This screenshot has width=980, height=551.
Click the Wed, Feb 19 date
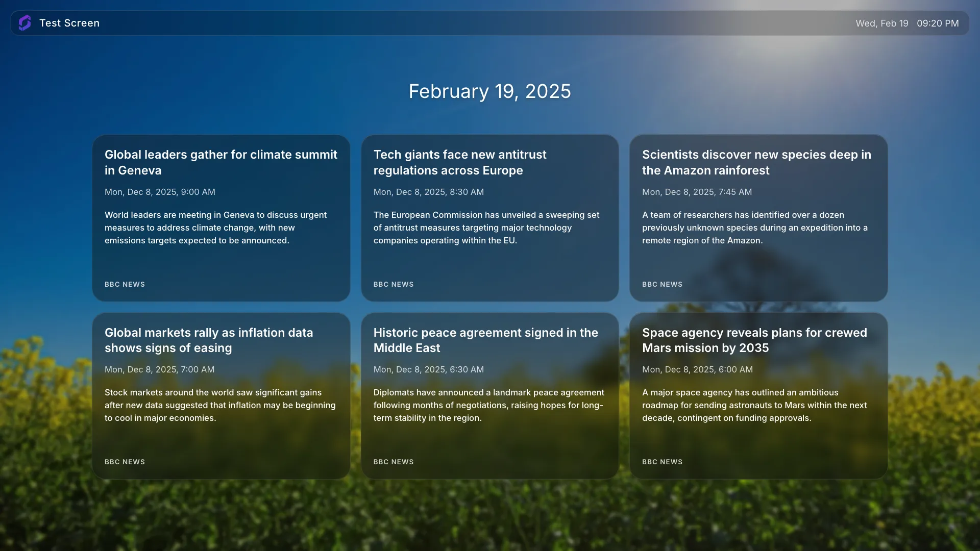[882, 23]
